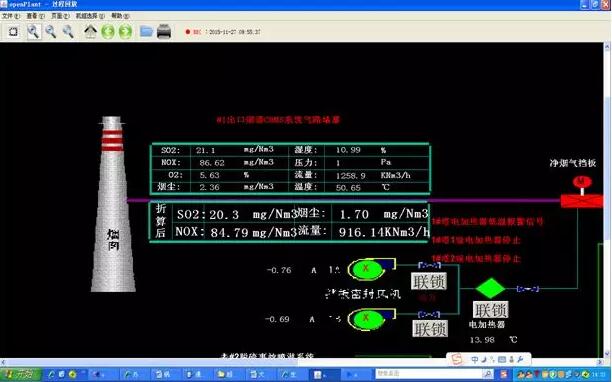Print the screen using printer icon
Viewport: 612px width, 382px height.
(x=164, y=31)
